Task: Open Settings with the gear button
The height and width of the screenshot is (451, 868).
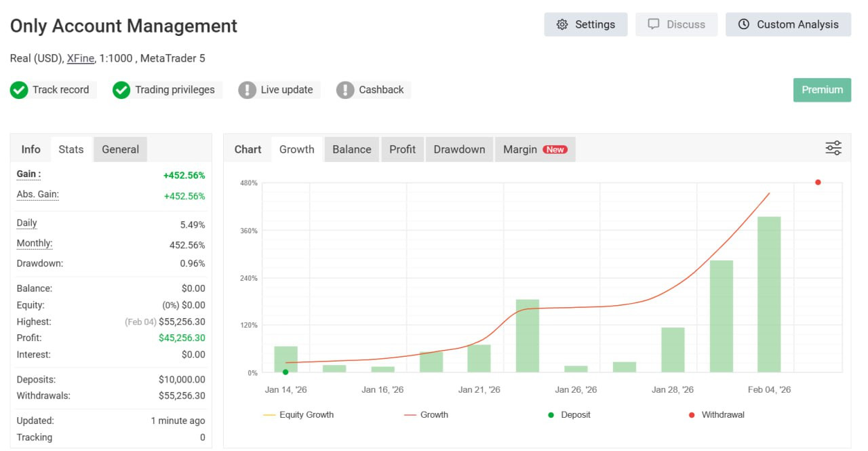Action: tap(585, 24)
